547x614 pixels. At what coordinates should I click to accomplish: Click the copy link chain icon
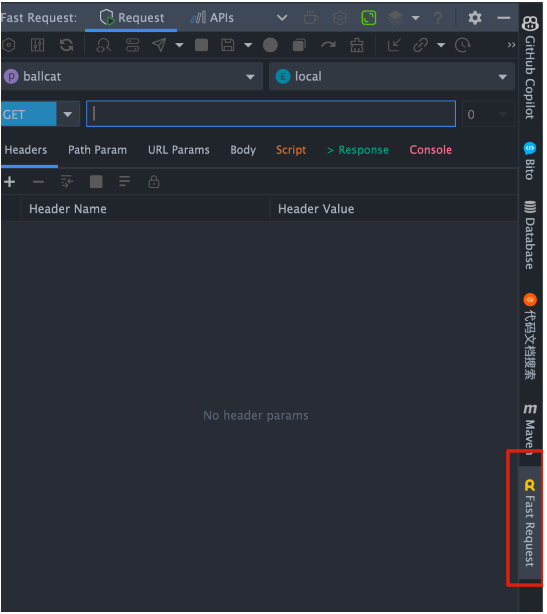(420, 45)
